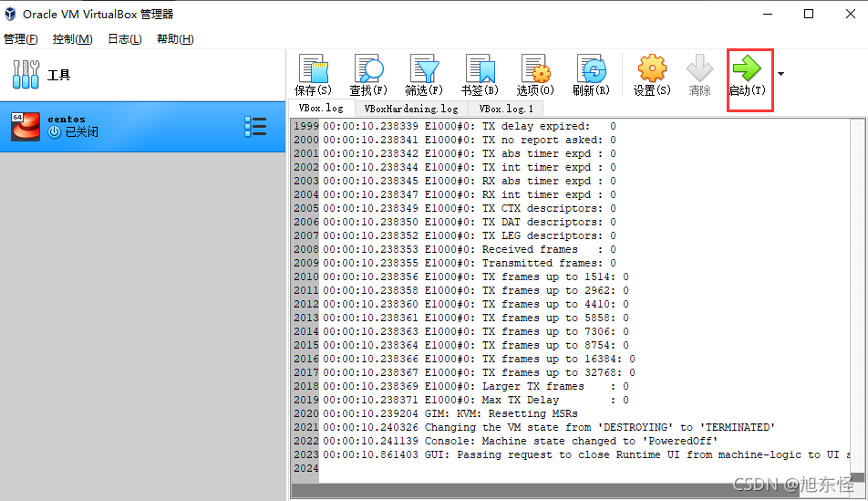The image size is (868, 501).
Task: Select the Tools (工具) item
Action: click(143, 75)
